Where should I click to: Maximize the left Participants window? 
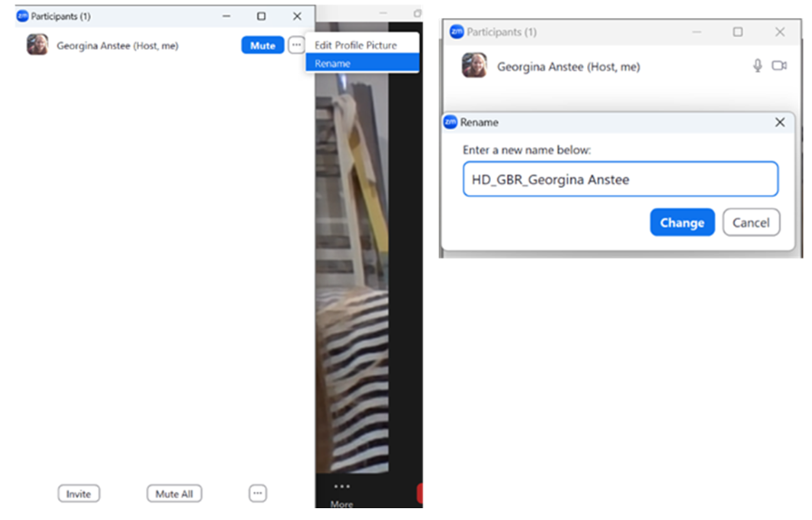(261, 16)
